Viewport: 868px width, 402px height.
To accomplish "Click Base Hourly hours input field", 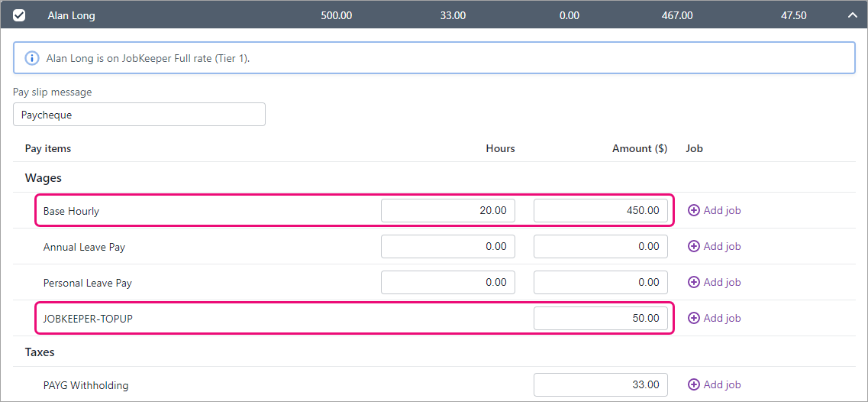I will pos(448,211).
